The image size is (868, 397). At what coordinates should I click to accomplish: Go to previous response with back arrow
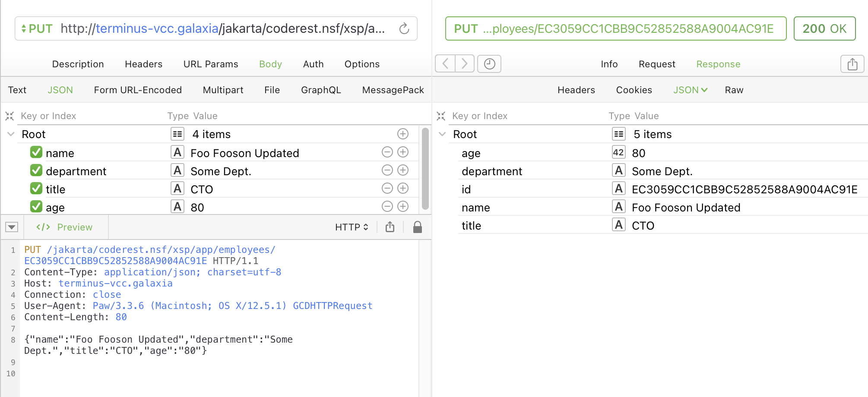point(445,64)
